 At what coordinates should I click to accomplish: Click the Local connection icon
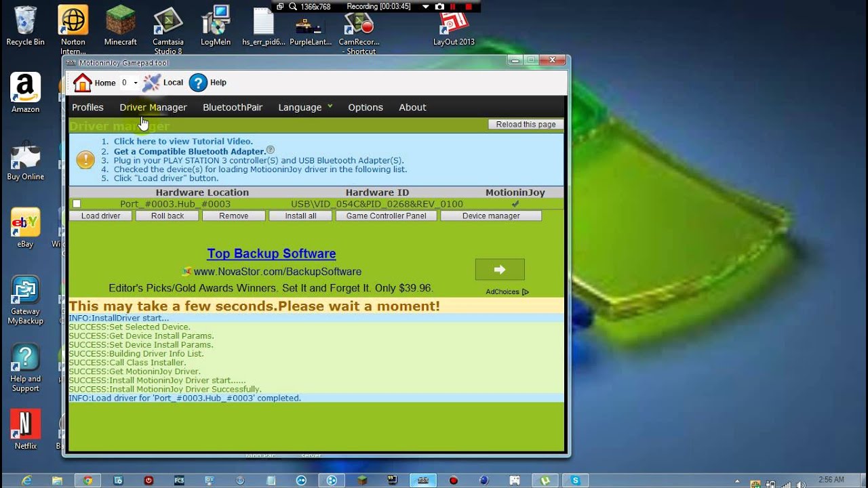pyautogui.click(x=152, y=83)
